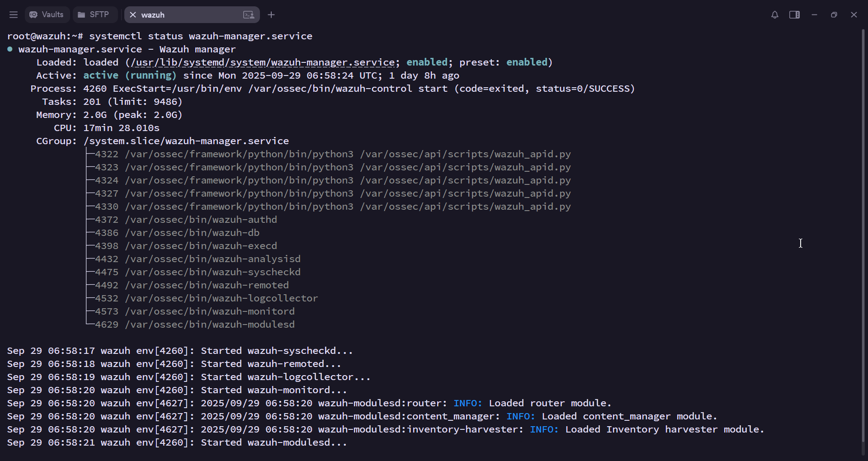The height and width of the screenshot is (461, 868).
Task: Select the SFTP section
Action: (95, 14)
